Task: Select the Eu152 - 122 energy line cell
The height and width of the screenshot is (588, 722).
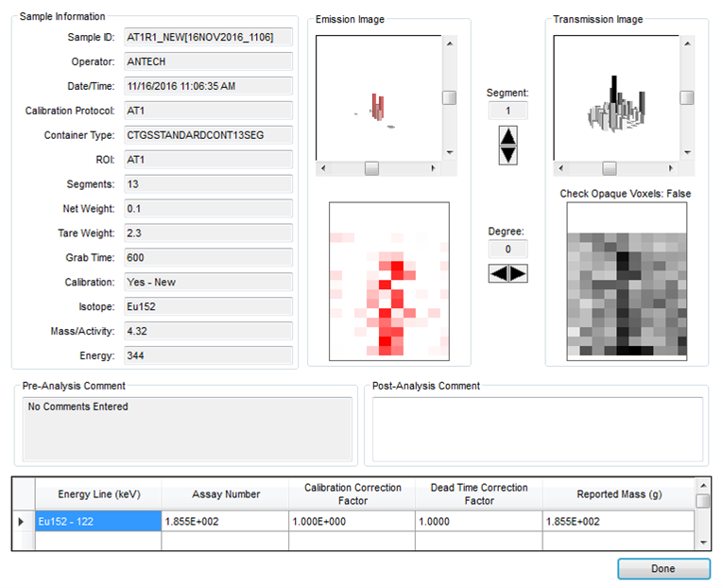Action: coord(98,521)
